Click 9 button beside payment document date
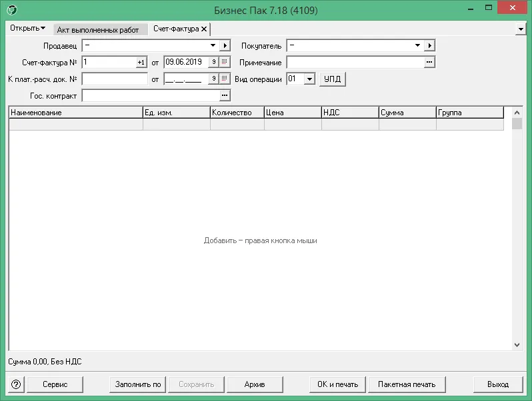The image size is (532, 401). [214, 79]
